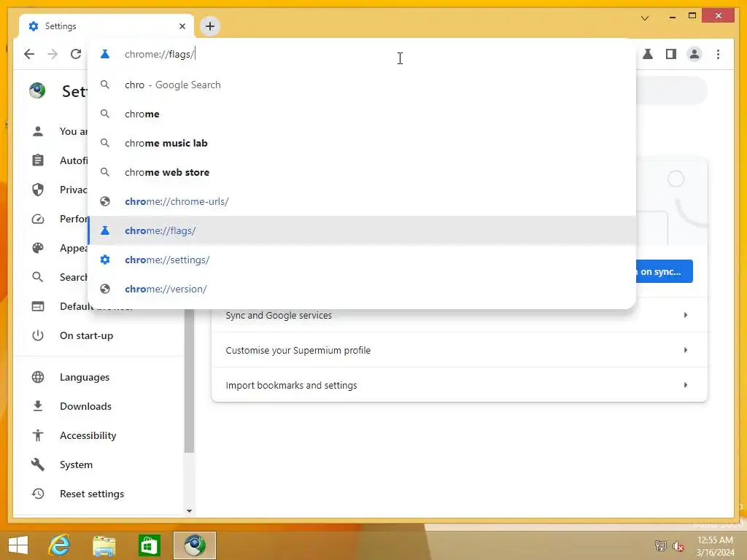Open the Windows Start button
This screenshot has width=747, height=560.
(18, 545)
